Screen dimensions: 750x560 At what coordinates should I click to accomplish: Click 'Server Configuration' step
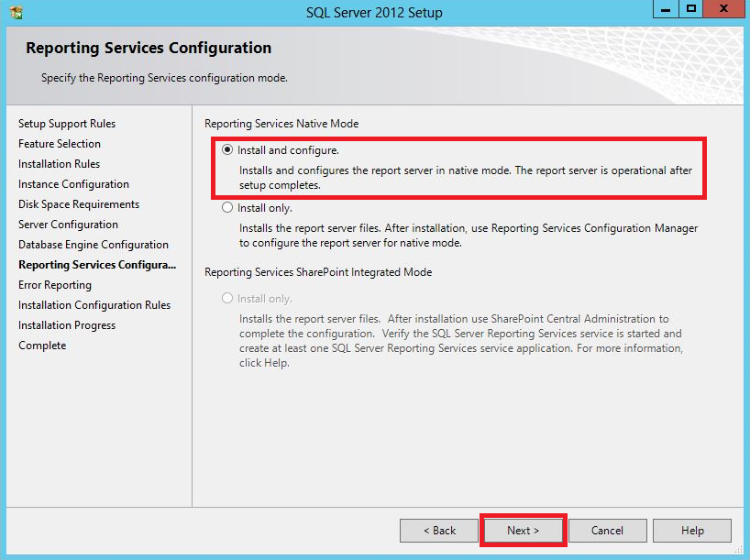click(68, 225)
